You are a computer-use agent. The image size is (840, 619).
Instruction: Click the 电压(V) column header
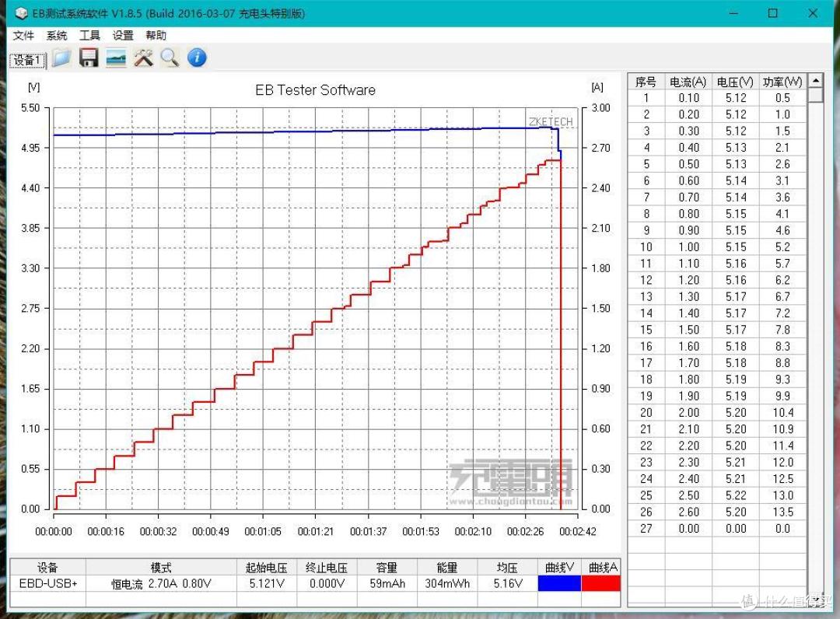[736, 82]
